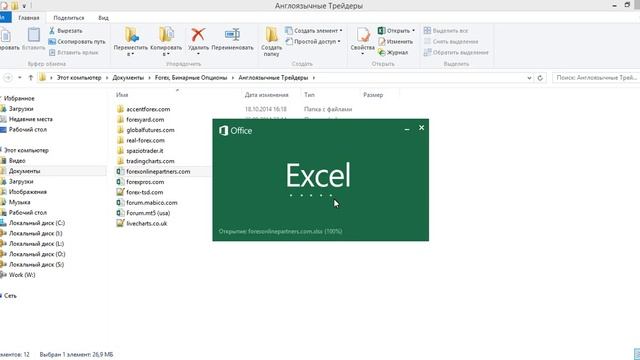The width and height of the screenshot is (640, 360).
Task: Click the Properties (Свойства) icon
Action: click(x=362, y=35)
